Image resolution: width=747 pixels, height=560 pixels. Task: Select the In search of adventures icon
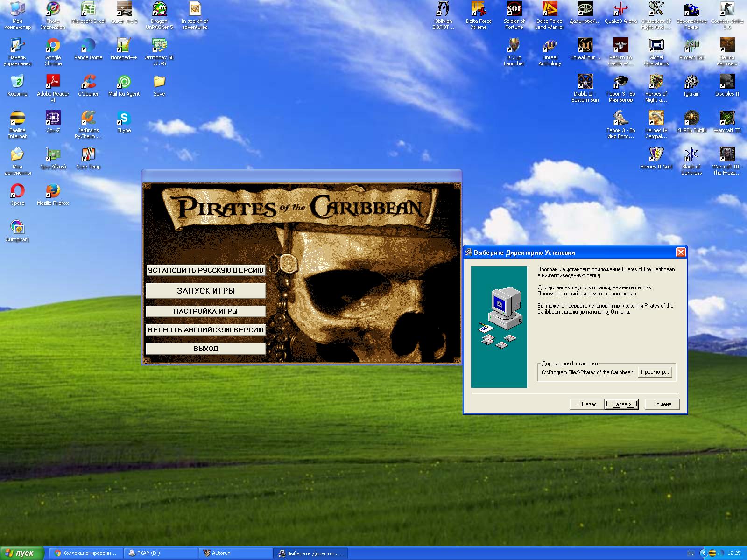[x=195, y=15]
